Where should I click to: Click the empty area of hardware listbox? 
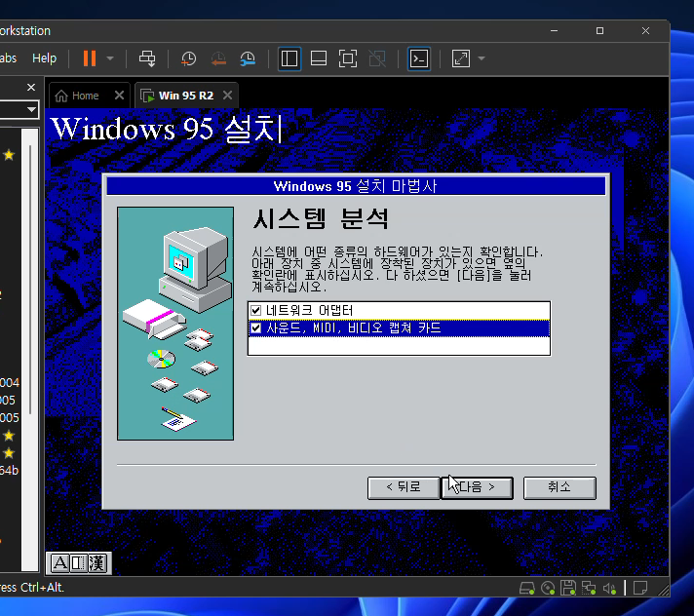pyautogui.click(x=399, y=346)
